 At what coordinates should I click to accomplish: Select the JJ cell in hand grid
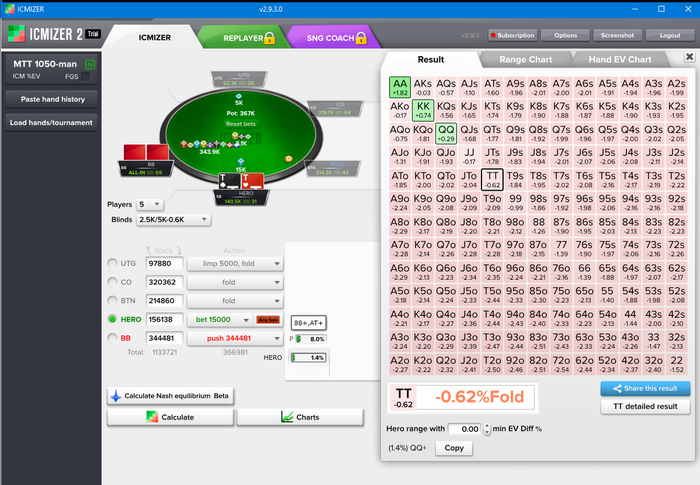[x=469, y=156]
